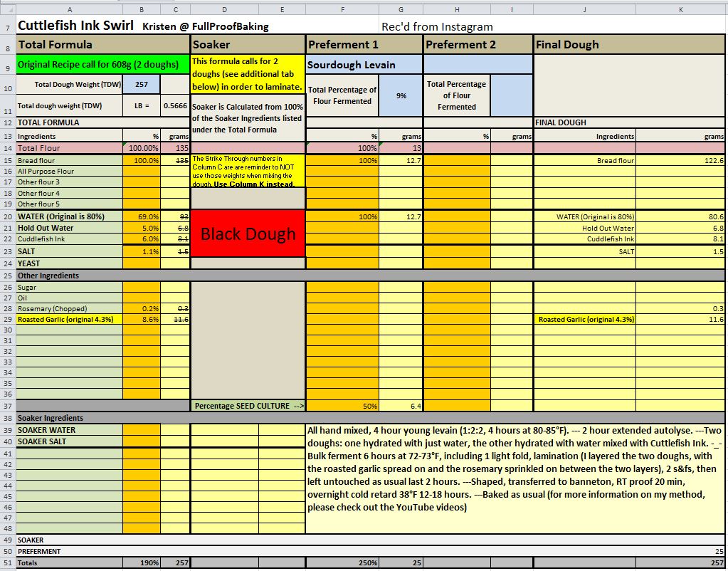The height and width of the screenshot is (571, 728).
Task: Select the 'Sourdough Levain' cell
Action: 364,65
